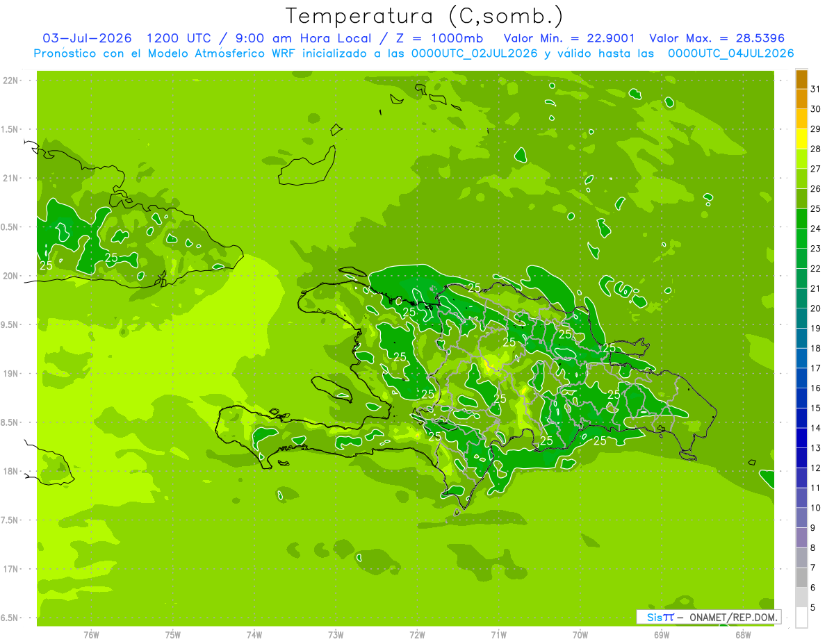Click the title 'Temperatura (C,somb.)'

(424, 16)
